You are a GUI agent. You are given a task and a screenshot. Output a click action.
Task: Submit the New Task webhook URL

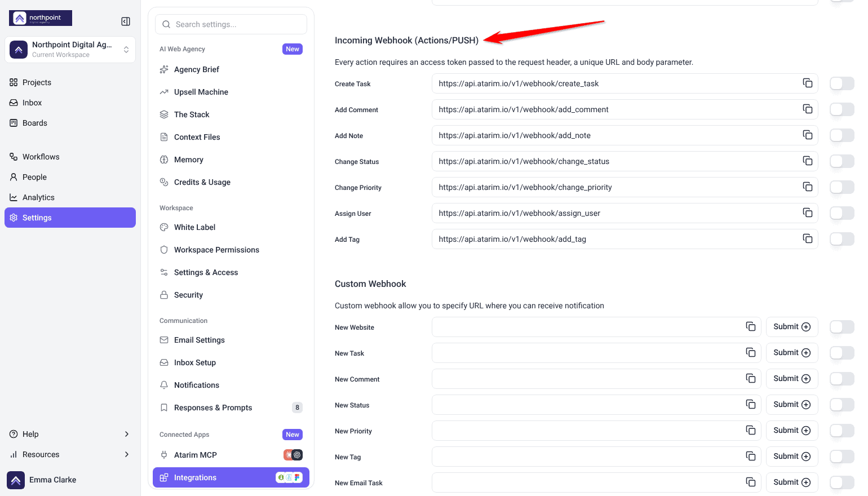(792, 353)
